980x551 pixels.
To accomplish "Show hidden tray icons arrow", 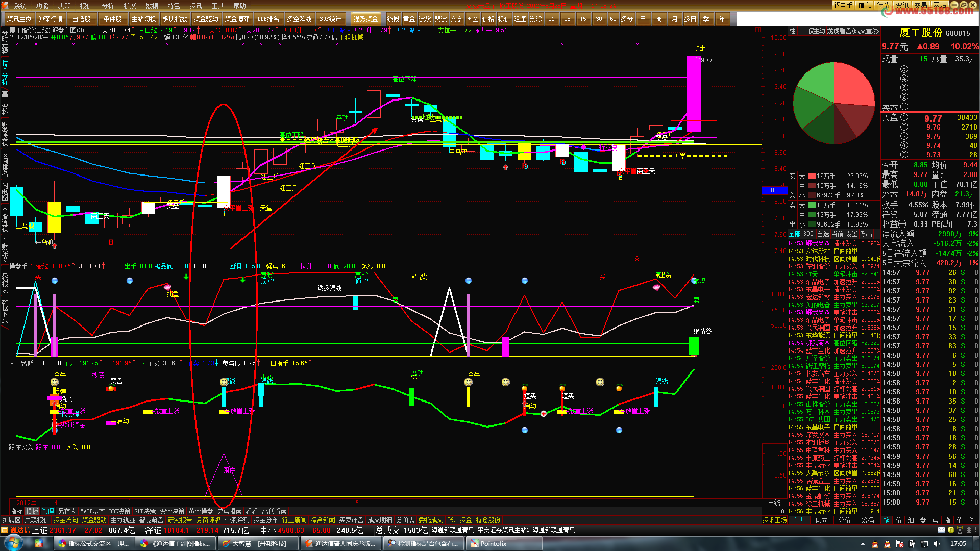I will [x=863, y=544].
